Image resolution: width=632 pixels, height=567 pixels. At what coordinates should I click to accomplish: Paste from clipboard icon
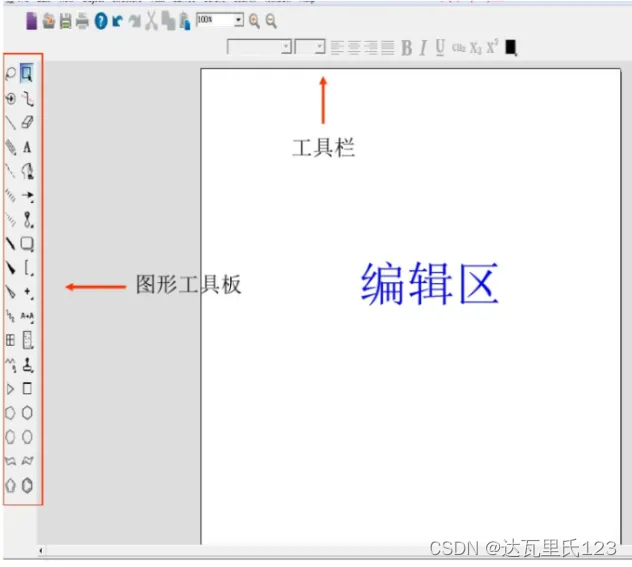pos(185,21)
